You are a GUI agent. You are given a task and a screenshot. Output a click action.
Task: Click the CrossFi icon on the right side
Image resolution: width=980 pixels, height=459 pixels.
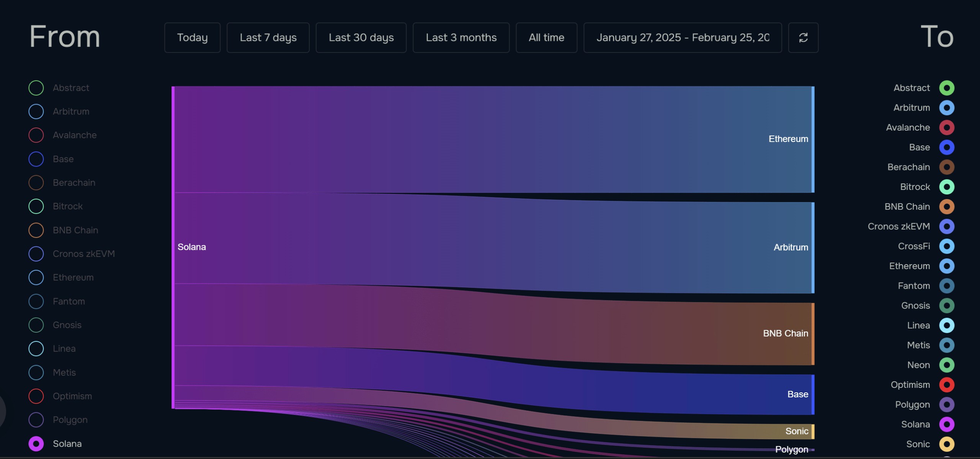[947, 246]
